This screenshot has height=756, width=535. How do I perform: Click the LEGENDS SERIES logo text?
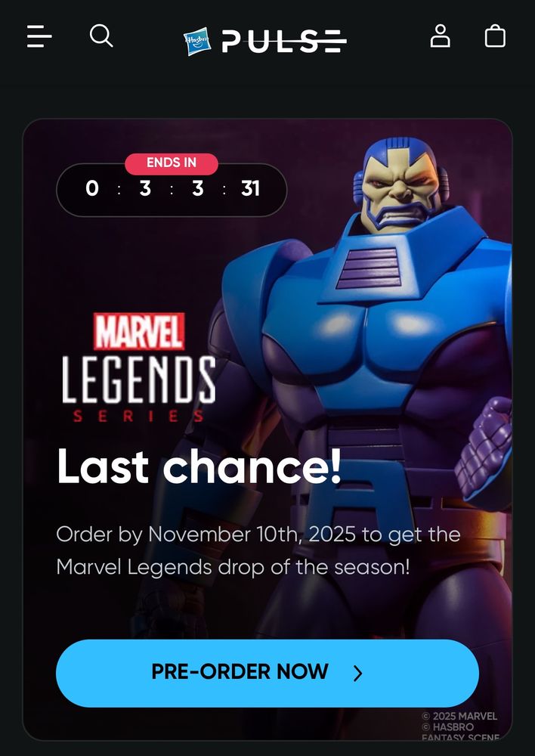(x=139, y=389)
